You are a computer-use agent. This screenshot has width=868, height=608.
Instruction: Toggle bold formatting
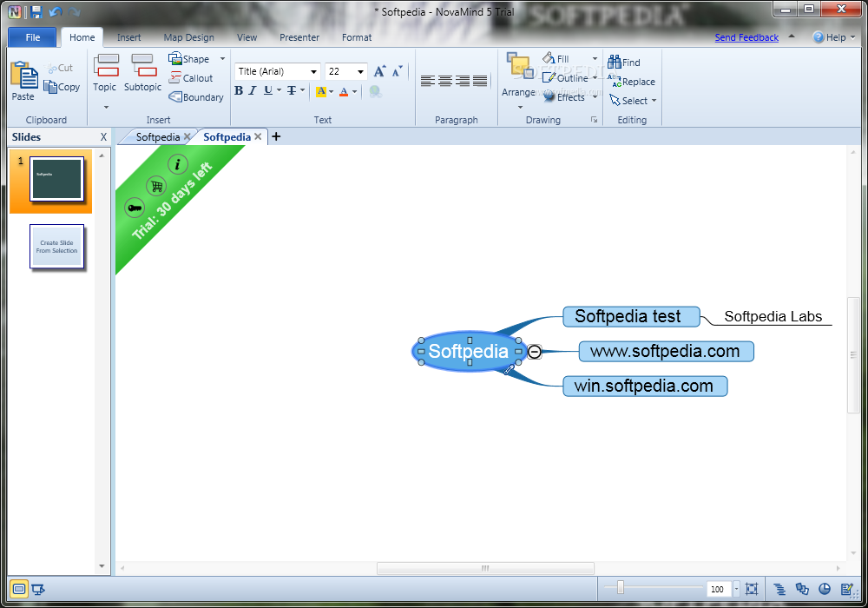point(239,90)
